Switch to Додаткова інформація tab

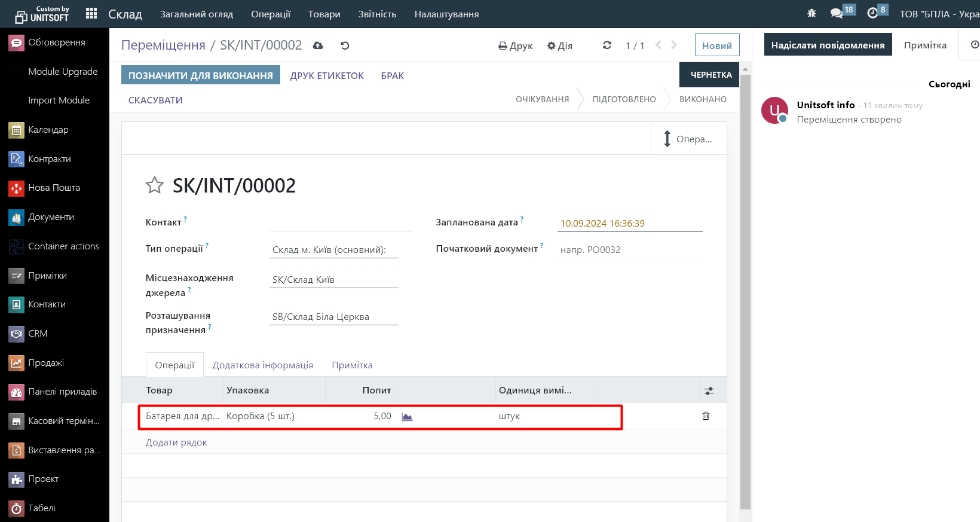pyautogui.click(x=262, y=365)
